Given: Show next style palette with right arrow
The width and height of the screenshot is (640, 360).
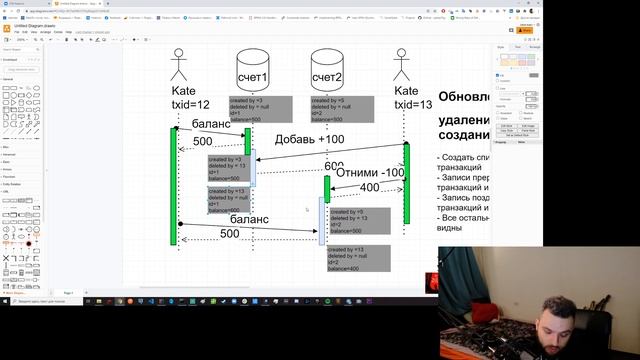Looking at the screenshot, I should pos(538,60).
